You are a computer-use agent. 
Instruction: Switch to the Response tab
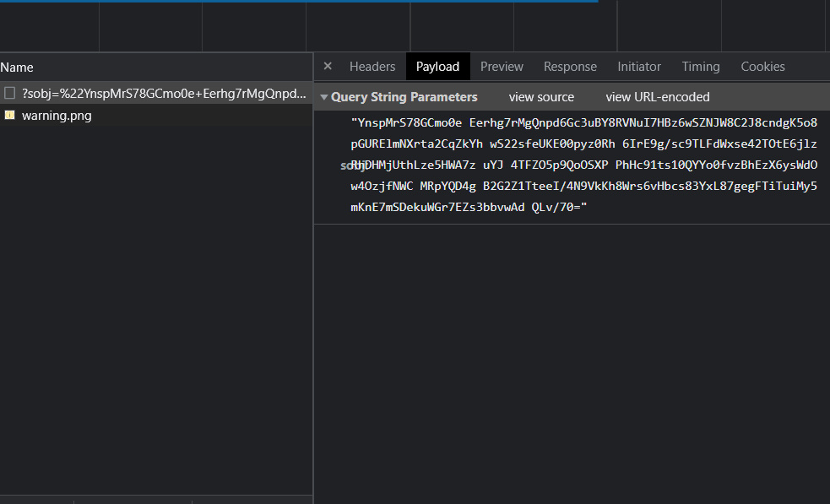click(x=570, y=67)
